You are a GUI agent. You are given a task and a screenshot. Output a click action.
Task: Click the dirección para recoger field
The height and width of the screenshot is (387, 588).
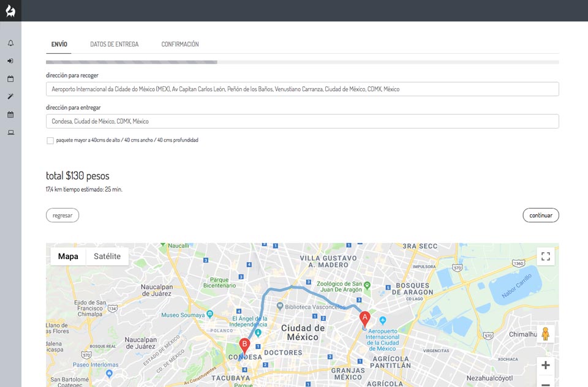coord(302,89)
